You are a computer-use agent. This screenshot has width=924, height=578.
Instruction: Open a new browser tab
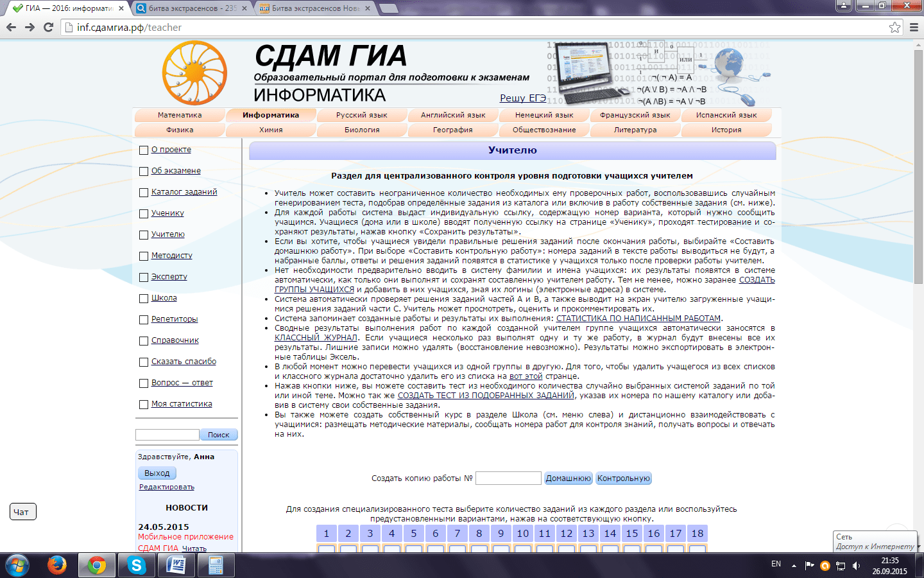point(388,8)
